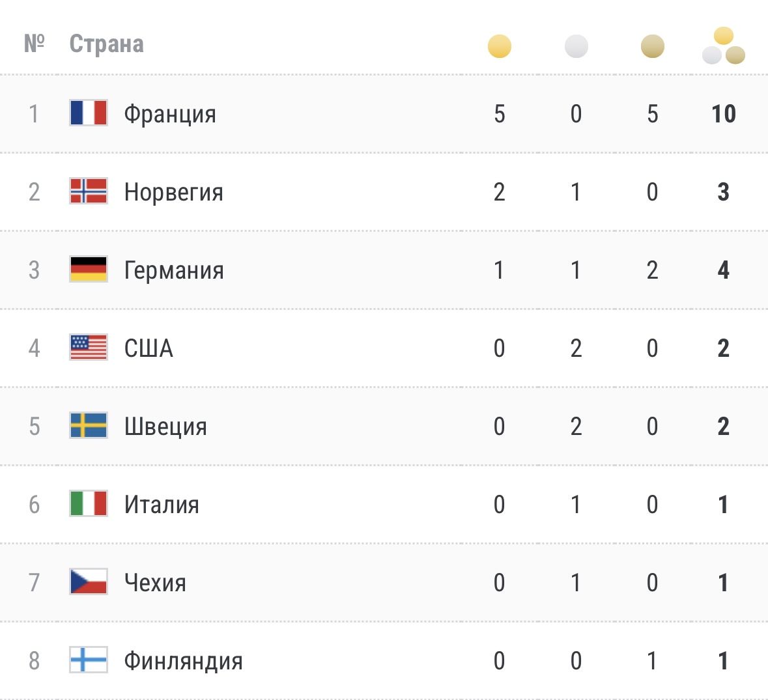Click the France flag icon
This screenshot has height=700, width=768.
click(89, 113)
